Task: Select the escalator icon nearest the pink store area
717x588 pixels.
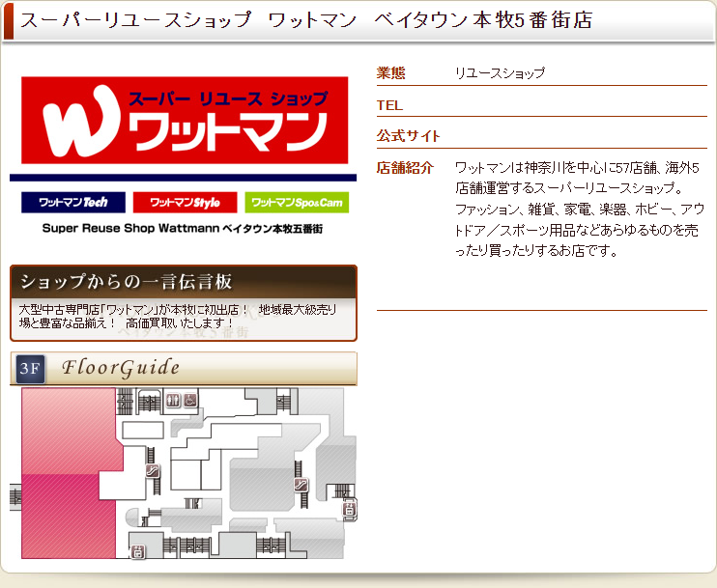Action: point(152,470)
